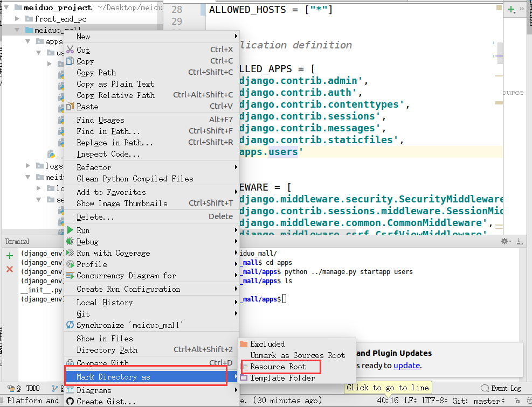Click the green plus new terminal session icon
532x407 pixels.
(10, 256)
